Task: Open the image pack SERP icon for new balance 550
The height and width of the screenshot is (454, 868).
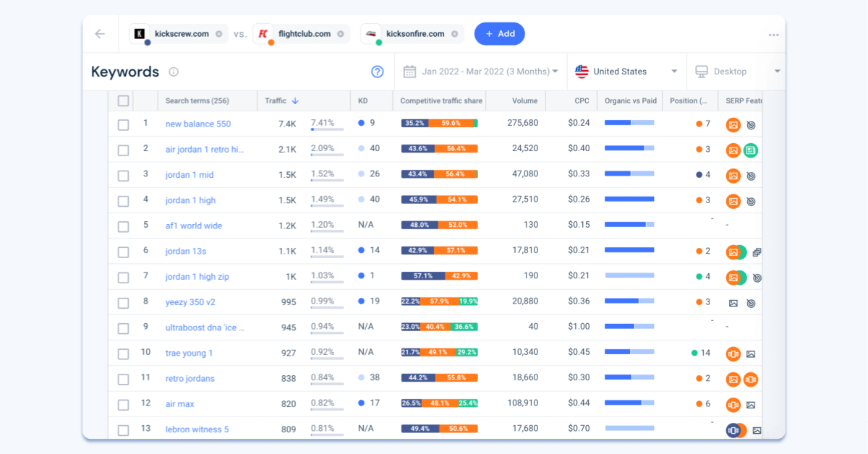Action: 733,124
